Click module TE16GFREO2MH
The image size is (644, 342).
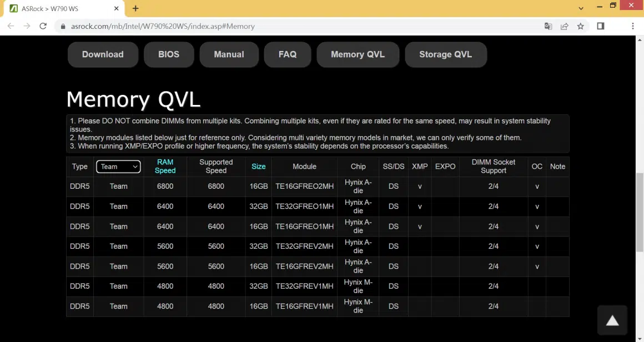tap(304, 187)
